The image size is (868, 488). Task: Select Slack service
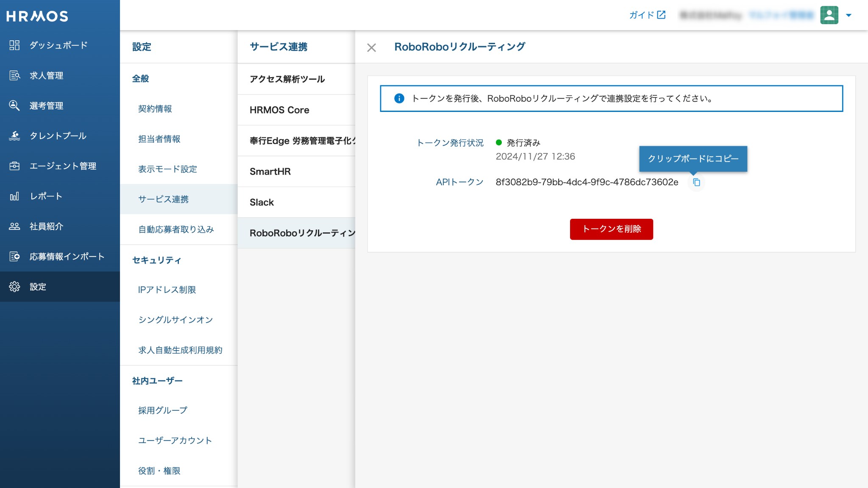pyautogui.click(x=296, y=202)
